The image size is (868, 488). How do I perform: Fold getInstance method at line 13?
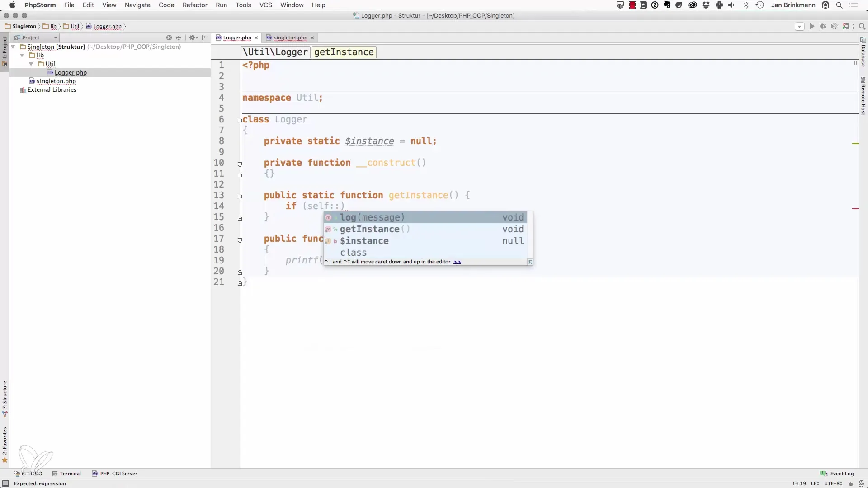coord(240,197)
